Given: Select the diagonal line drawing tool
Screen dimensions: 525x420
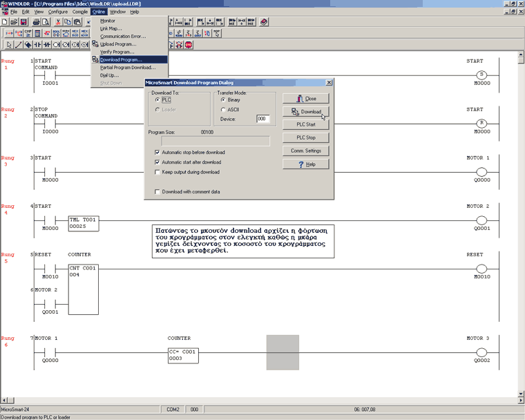Looking at the screenshot, I should pyautogui.click(x=19, y=45).
